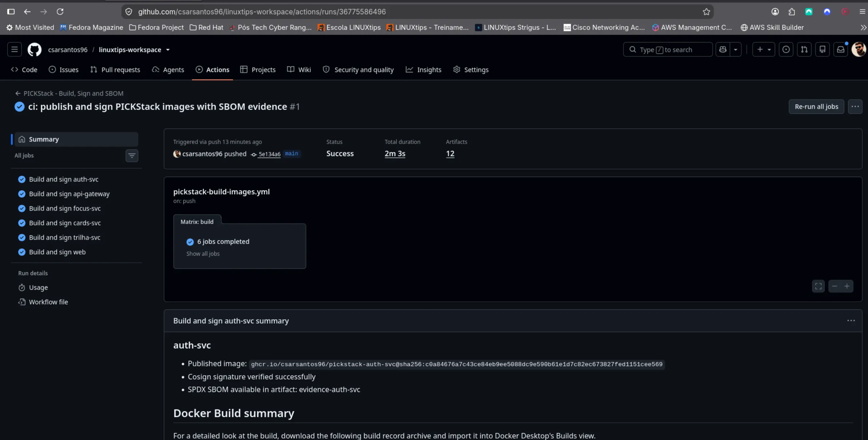Click the fullscreen workflow graph icon
Image resolution: width=868 pixels, height=440 pixels.
[x=819, y=286]
